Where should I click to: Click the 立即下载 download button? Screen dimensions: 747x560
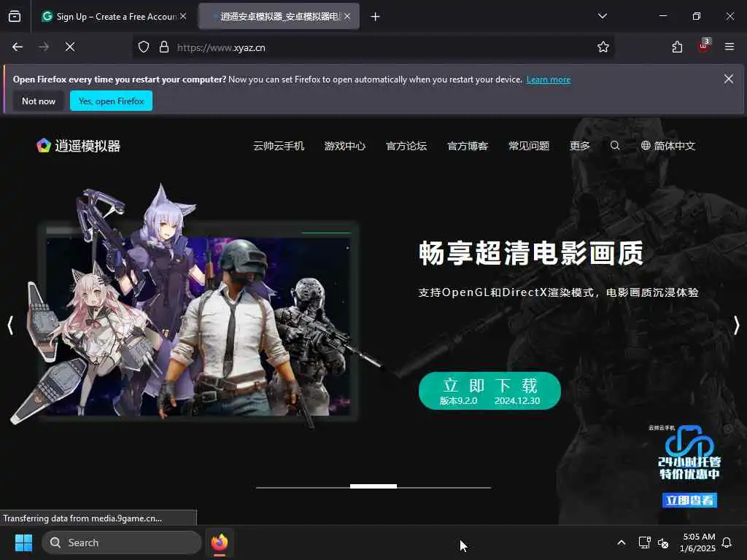tap(489, 391)
